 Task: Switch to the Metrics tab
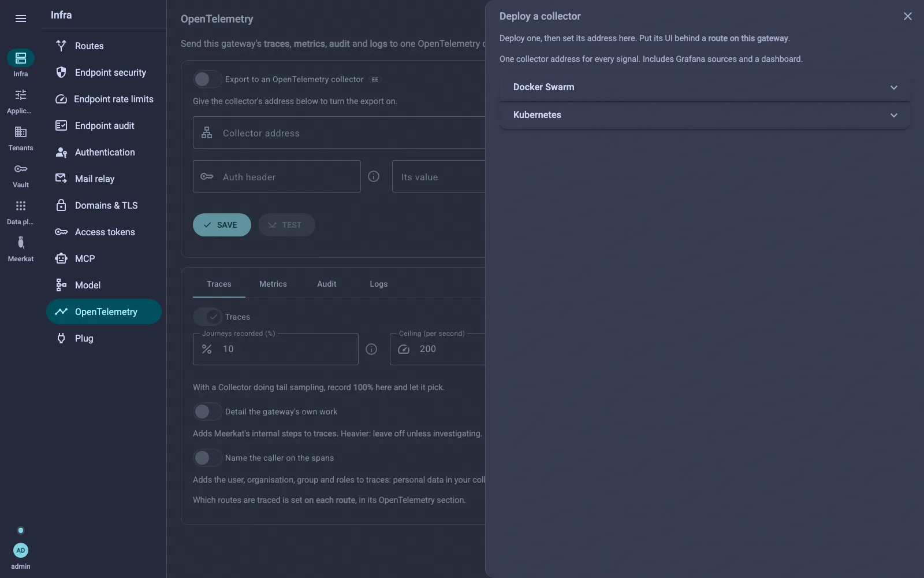[x=273, y=284]
